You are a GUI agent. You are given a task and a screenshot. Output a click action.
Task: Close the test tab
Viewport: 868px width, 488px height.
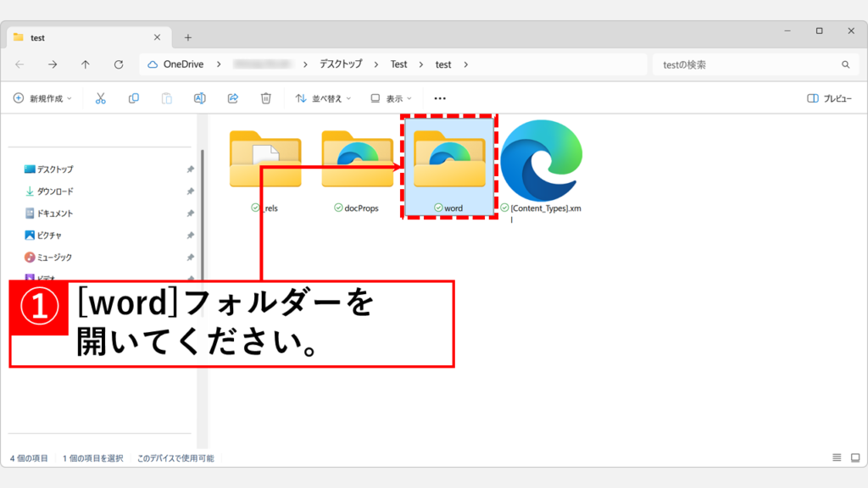pyautogui.click(x=157, y=37)
